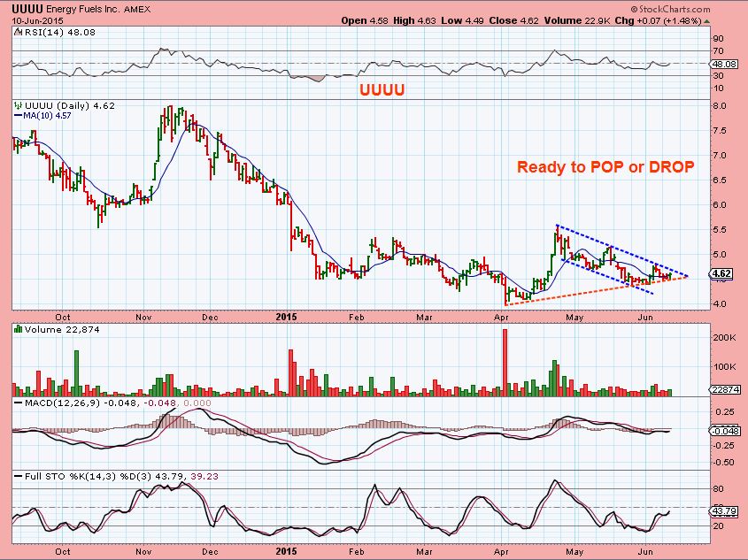Click the 100K volume axis label
This screenshot has height=560, width=748.
[x=724, y=366]
